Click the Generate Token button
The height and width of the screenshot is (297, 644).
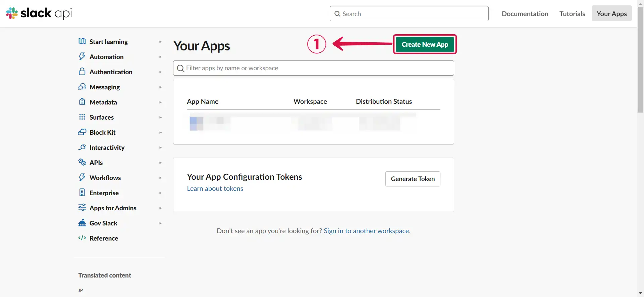(x=413, y=179)
